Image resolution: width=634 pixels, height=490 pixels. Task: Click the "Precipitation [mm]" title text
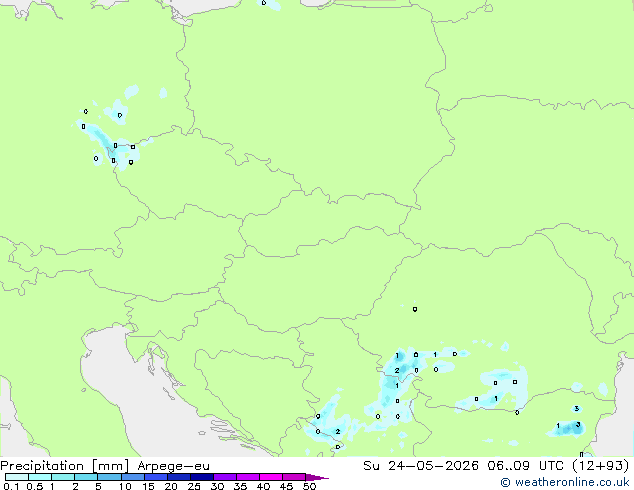pos(65,466)
